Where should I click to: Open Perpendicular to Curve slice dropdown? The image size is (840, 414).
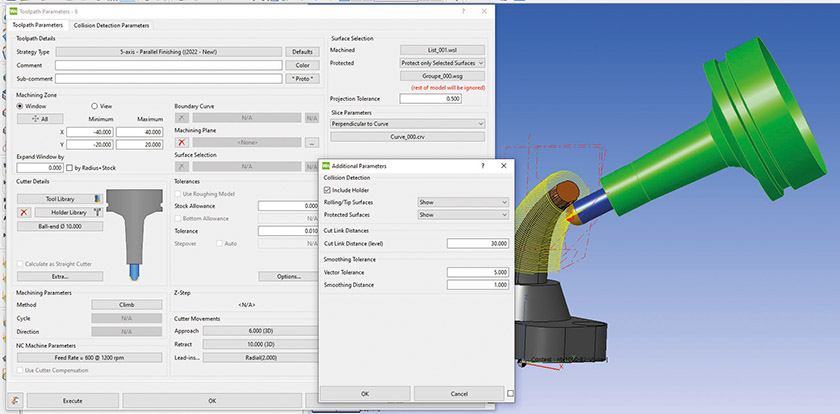point(408,123)
